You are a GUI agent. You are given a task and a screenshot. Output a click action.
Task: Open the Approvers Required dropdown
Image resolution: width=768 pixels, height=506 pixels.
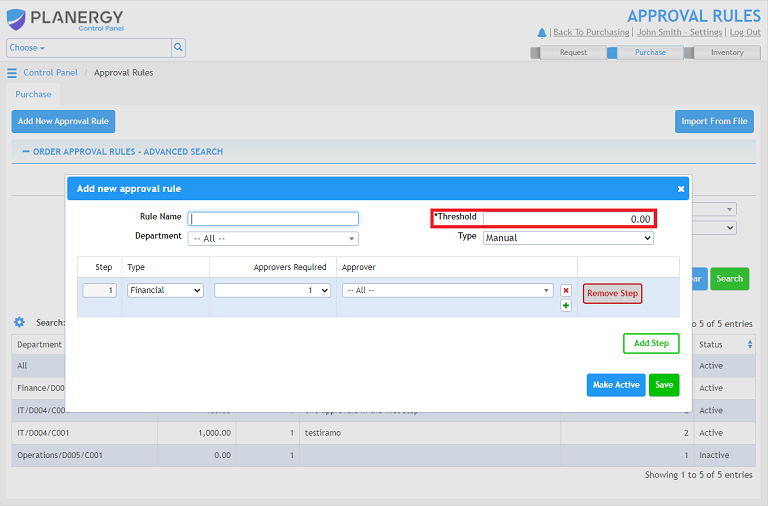click(272, 290)
